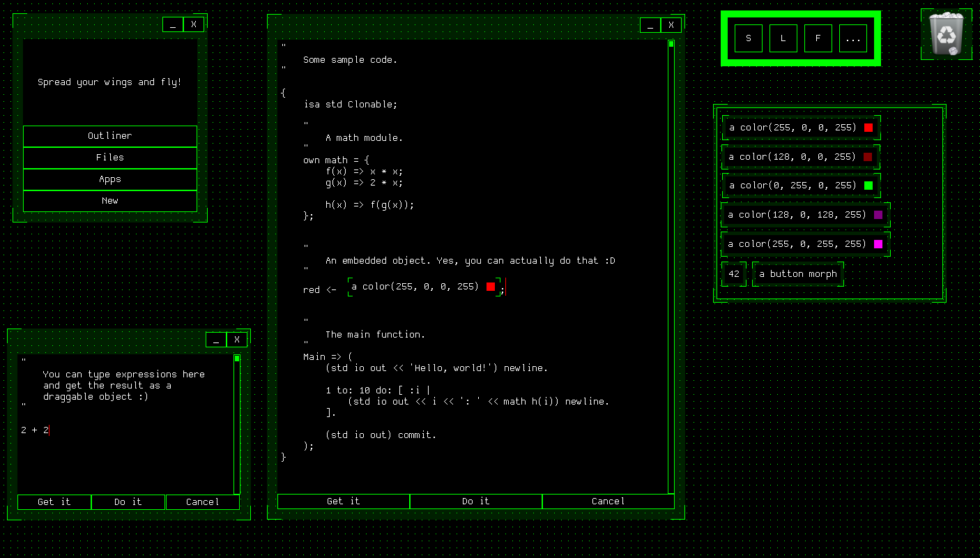Minimize the expression evaluator window
Viewport: 980px width, 558px height.
[216, 340]
